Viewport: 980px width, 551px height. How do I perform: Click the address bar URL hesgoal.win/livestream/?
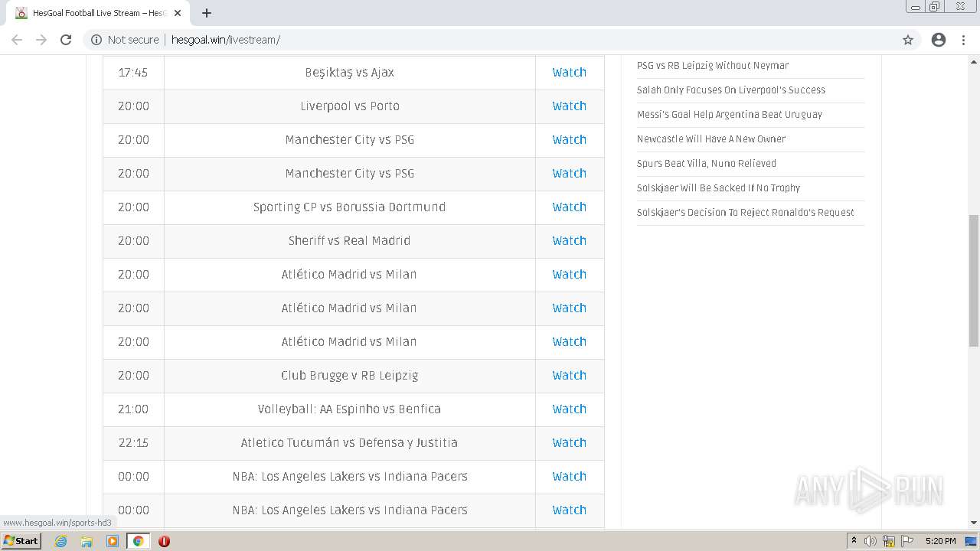click(x=225, y=40)
